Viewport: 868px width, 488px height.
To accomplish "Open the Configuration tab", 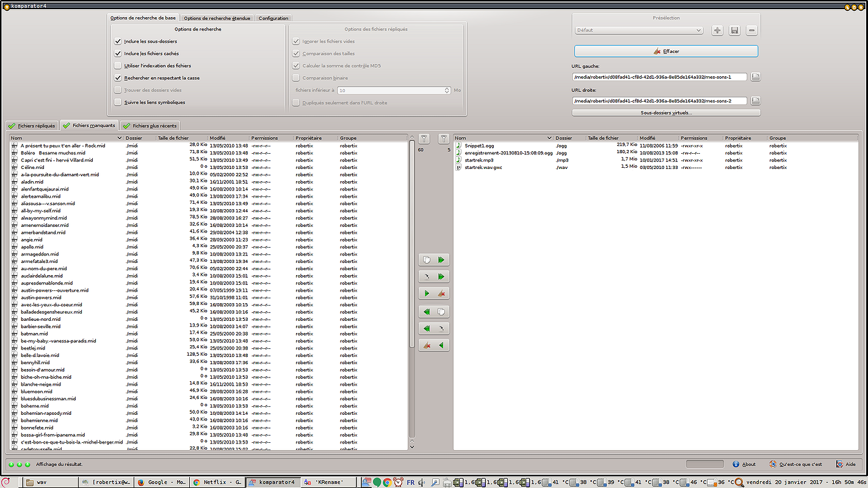I will tap(273, 18).
